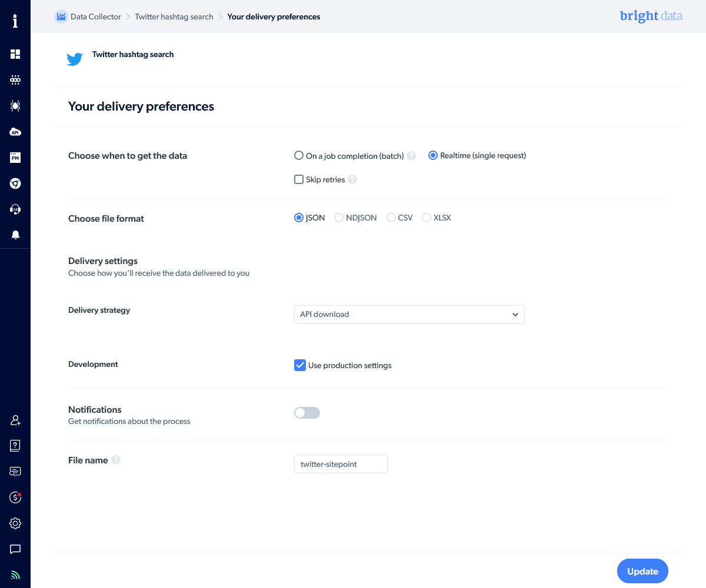Click the notifications bell icon
706x588 pixels.
click(x=15, y=235)
